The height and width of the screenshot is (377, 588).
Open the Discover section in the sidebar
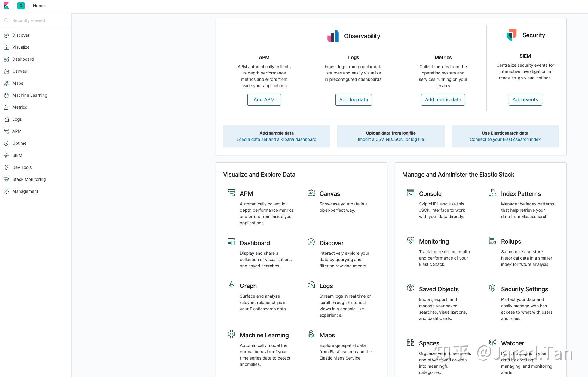click(20, 35)
